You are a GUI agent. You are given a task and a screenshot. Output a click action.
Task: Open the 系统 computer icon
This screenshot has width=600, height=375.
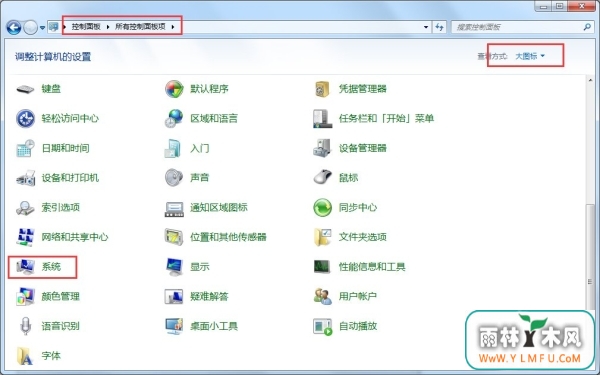click(x=25, y=267)
